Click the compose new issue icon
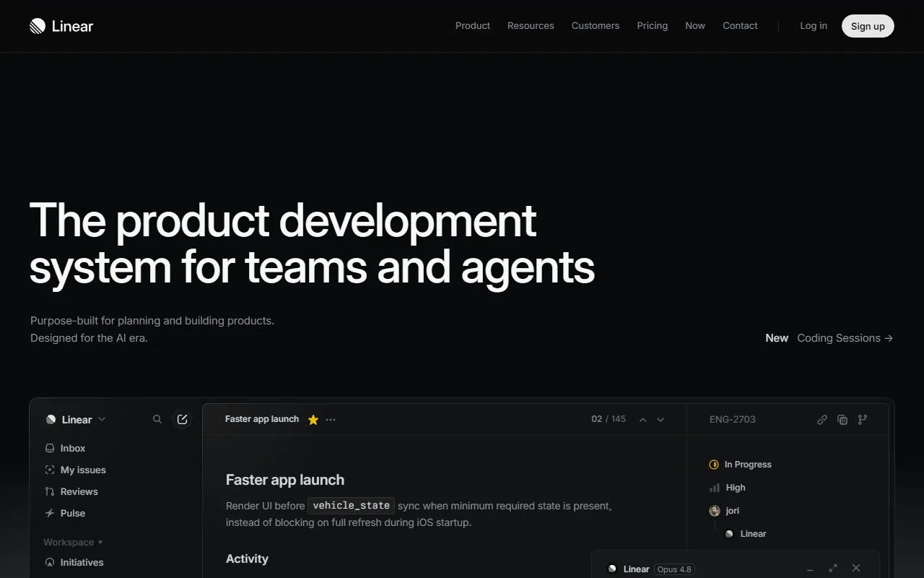 [182, 419]
